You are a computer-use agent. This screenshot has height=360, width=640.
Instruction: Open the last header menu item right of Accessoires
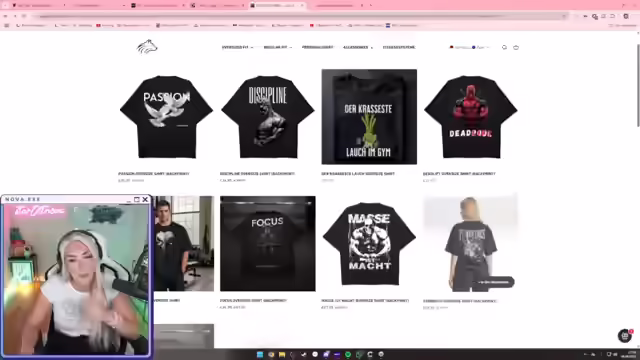pos(399,47)
